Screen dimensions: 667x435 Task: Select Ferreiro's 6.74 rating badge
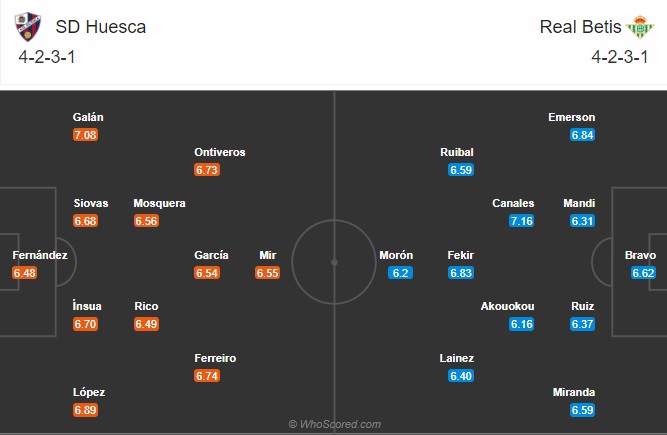coord(207,376)
